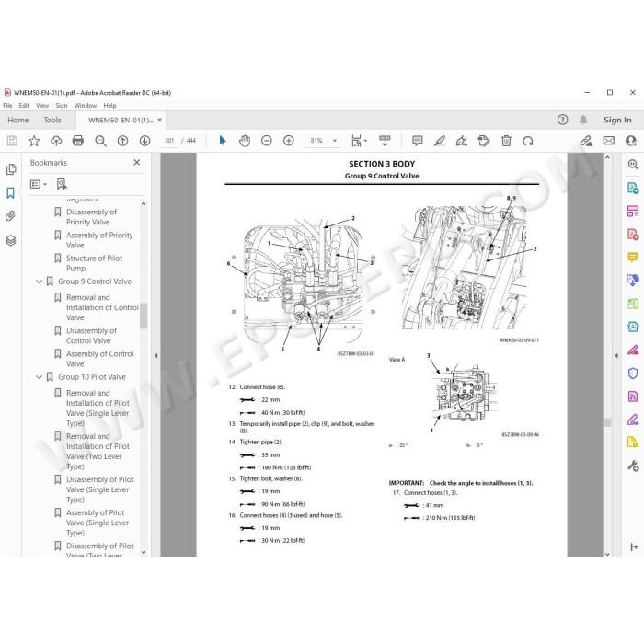Open Structure of Pilot Pump bookmark
The width and height of the screenshot is (644, 644).
(94, 263)
